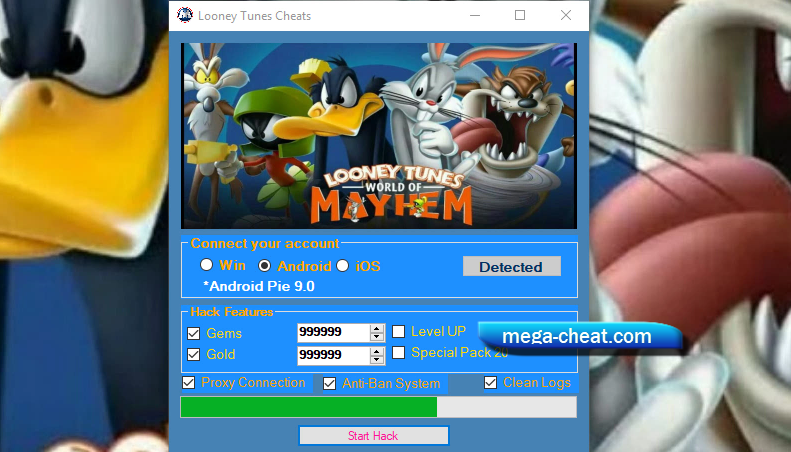Maximize the Looney Tunes Cheats window
Screen dimensions: 791x452
[520, 16]
